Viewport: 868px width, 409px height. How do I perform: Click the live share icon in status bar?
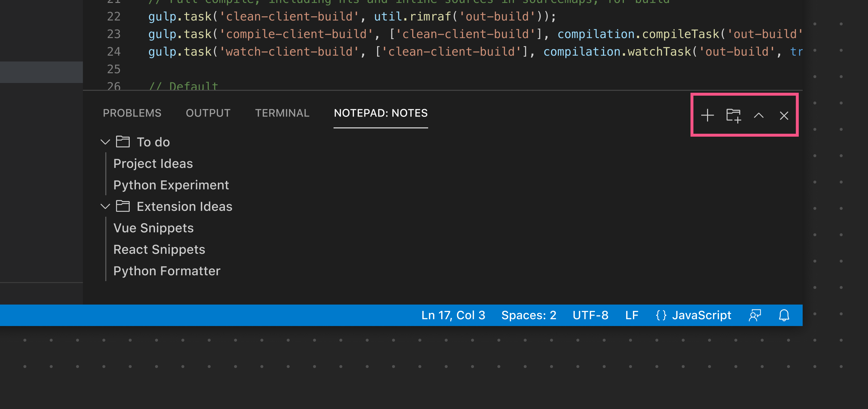[x=755, y=315]
